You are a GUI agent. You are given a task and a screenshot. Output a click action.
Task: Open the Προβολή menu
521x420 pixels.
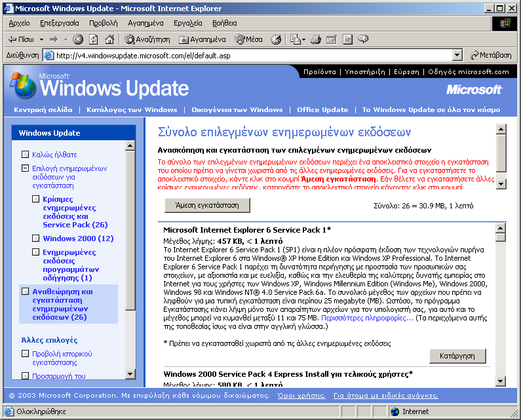point(104,23)
